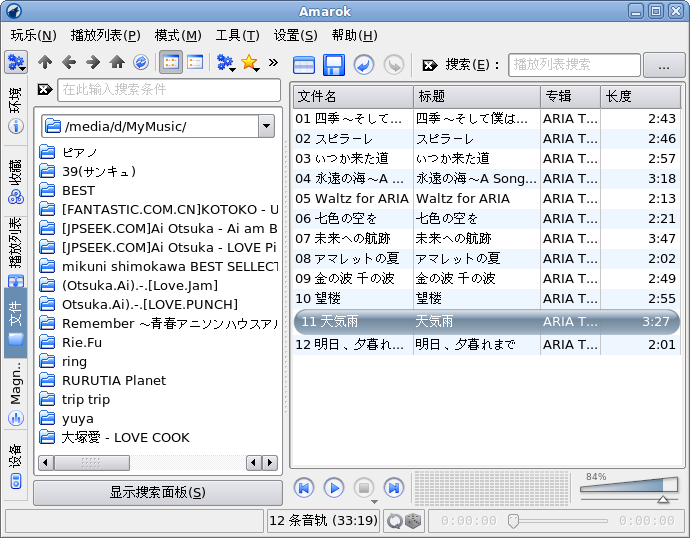
Task: Toggle random mode dice icon
Action: pyautogui.click(x=413, y=521)
